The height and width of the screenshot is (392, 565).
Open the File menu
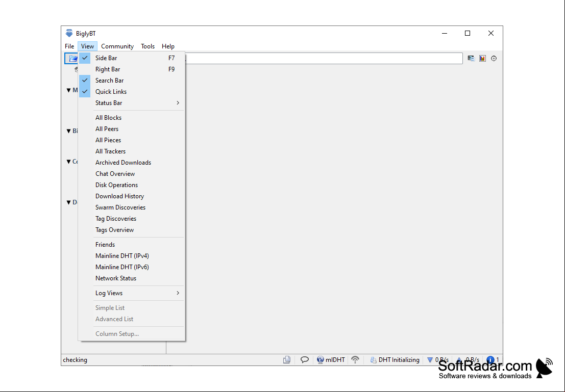coord(69,46)
